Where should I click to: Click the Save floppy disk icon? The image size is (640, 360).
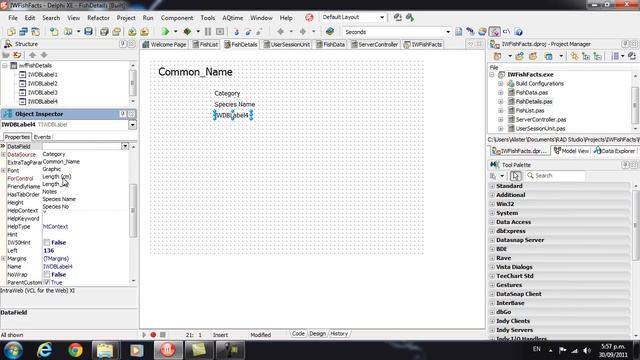pos(88,31)
